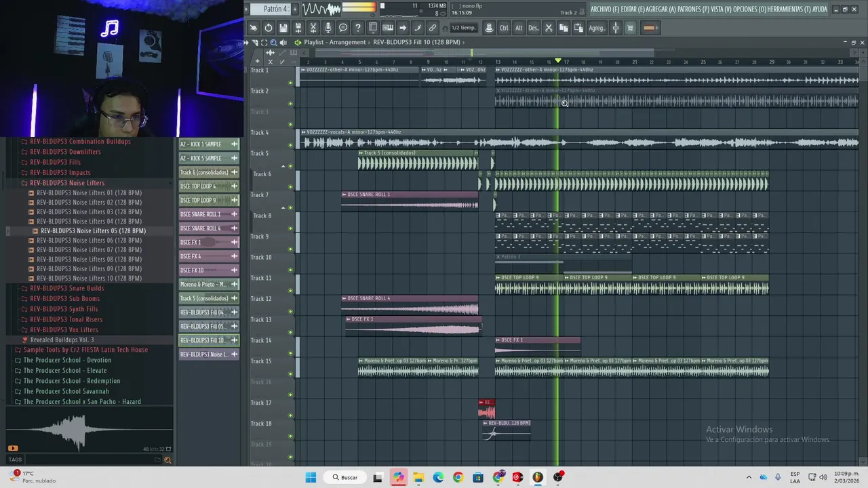Click the playhead marker at bar 17
The height and width of the screenshot is (488, 868).
(558, 61)
